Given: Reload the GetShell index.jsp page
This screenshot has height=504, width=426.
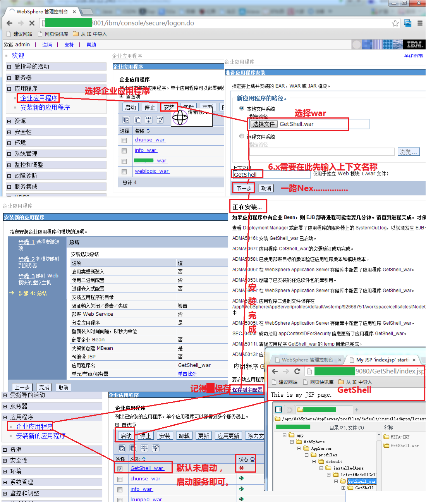Looking at the screenshot, I should pyautogui.click(x=297, y=371).
